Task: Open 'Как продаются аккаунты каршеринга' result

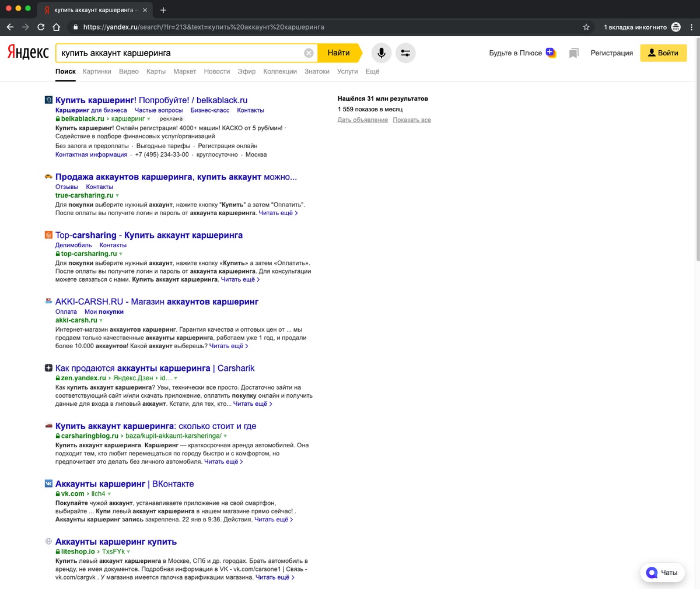Action: point(155,368)
